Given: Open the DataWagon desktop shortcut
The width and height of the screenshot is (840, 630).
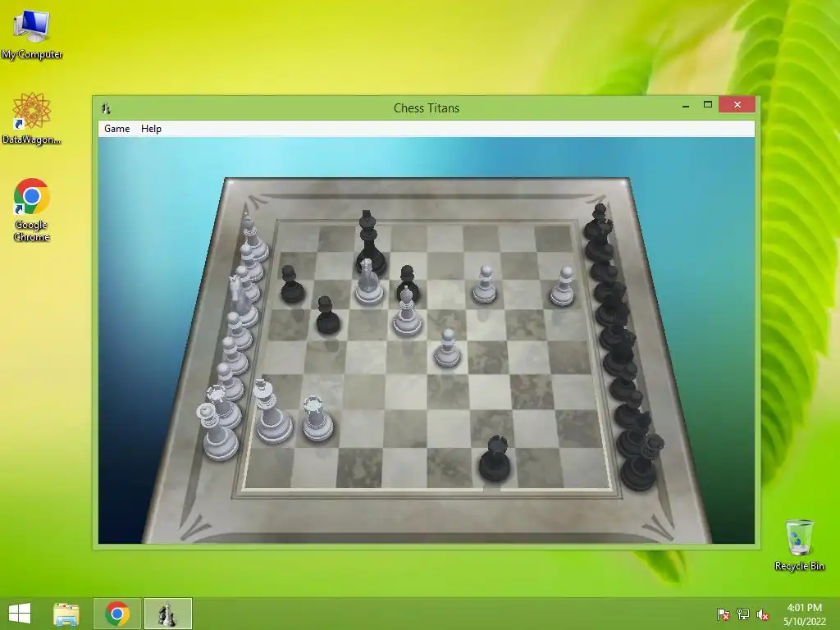Looking at the screenshot, I should tap(32, 119).
